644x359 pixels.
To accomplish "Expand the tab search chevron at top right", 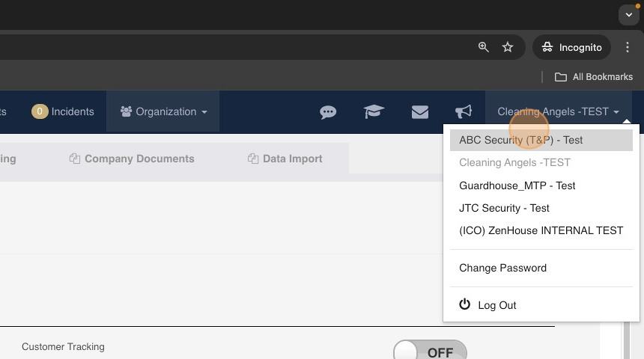I will tap(629, 15).
